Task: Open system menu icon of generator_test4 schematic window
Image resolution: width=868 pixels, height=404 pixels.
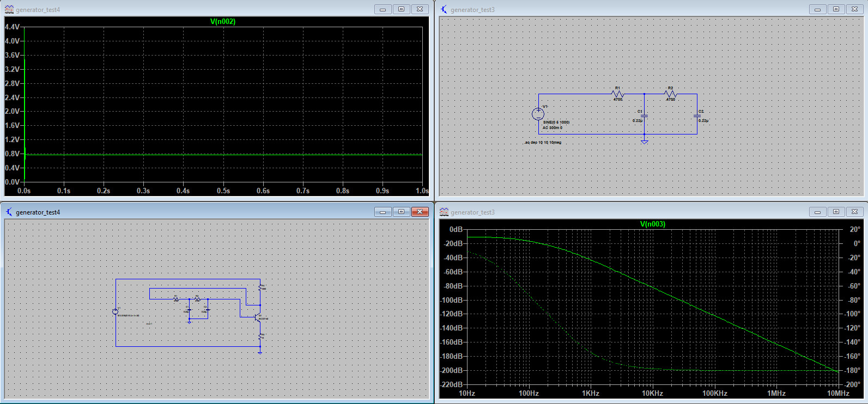Action: click(x=9, y=212)
